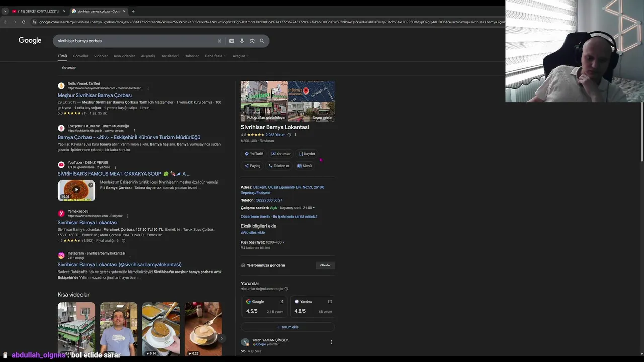The width and height of the screenshot is (644, 362).
Task: Click the Google logo
Action: pos(30,40)
